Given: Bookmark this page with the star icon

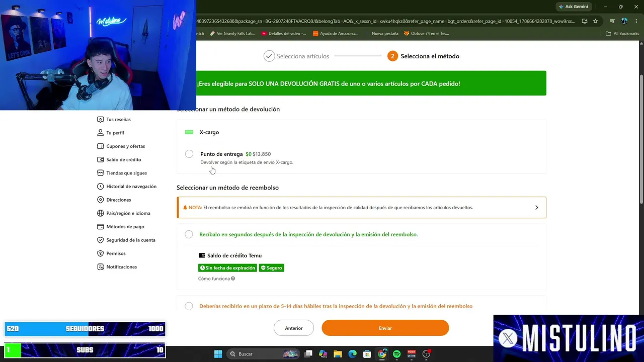Looking at the screenshot, I should pos(595,21).
